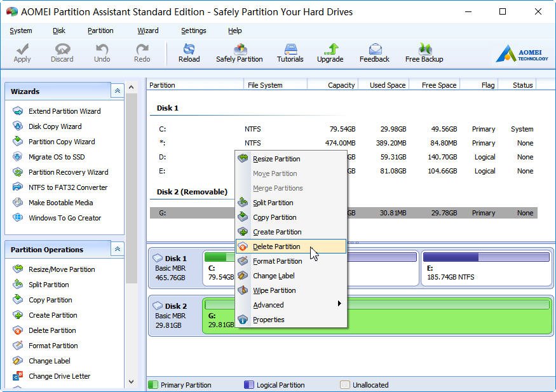Sort by the File System column header

(275, 85)
